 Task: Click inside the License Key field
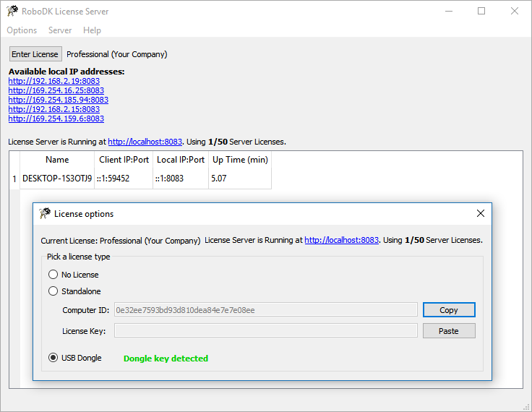[x=266, y=331]
